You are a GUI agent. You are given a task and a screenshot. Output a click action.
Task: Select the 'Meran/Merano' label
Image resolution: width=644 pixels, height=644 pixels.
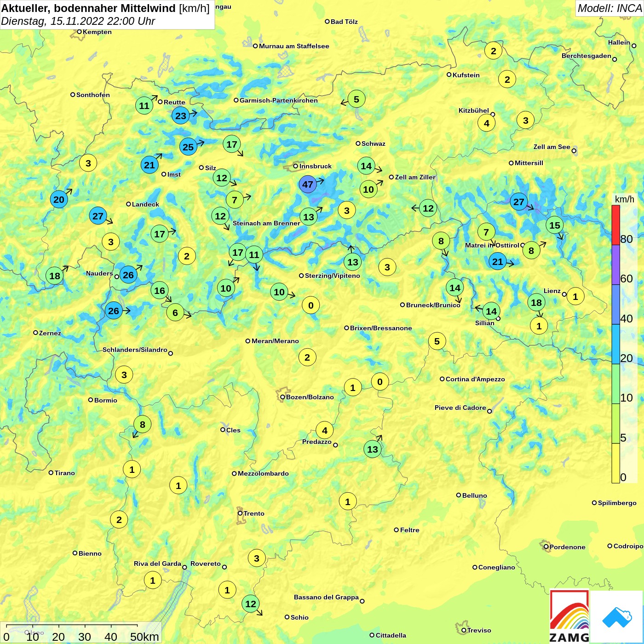point(275,341)
